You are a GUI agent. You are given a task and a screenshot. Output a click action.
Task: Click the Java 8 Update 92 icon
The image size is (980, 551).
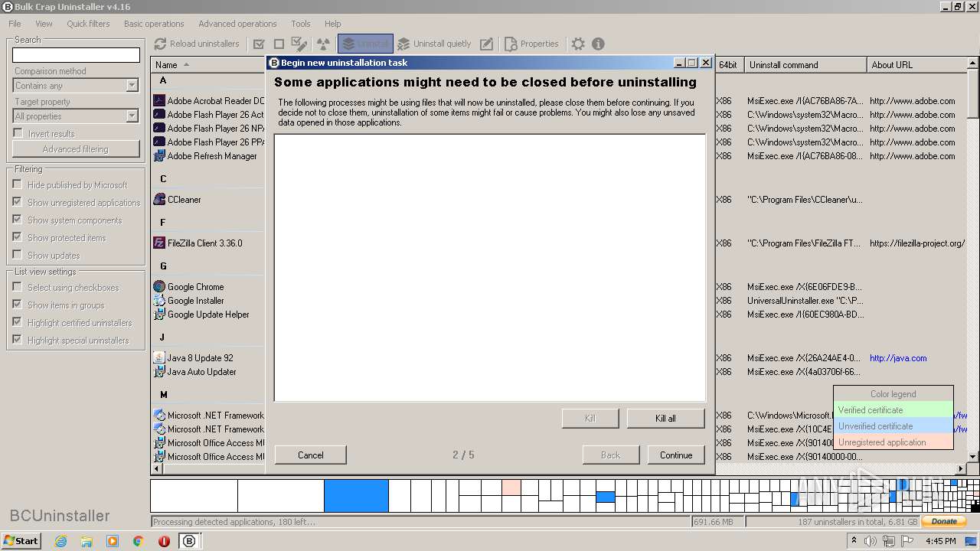click(159, 357)
